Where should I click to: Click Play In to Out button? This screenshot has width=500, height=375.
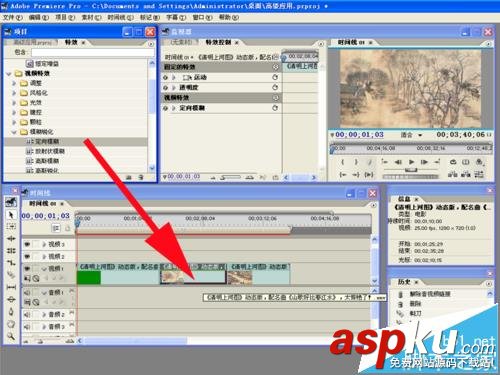click(x=369, y=174)
